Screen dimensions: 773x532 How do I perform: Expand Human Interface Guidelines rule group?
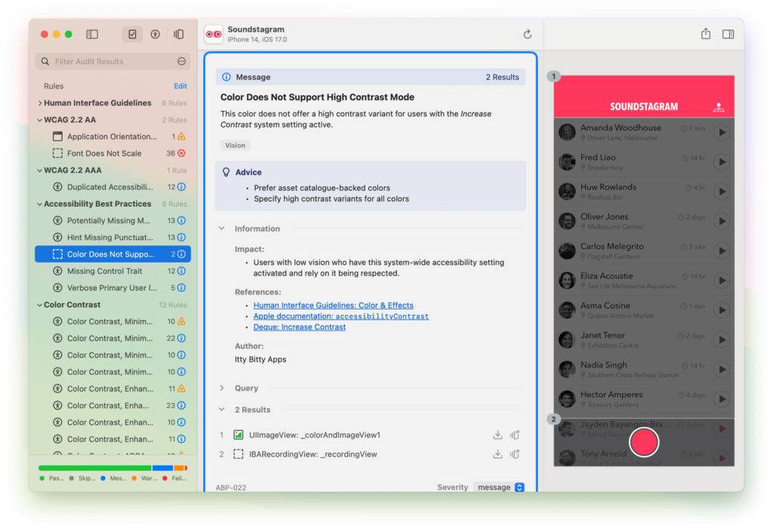point(40,103)
